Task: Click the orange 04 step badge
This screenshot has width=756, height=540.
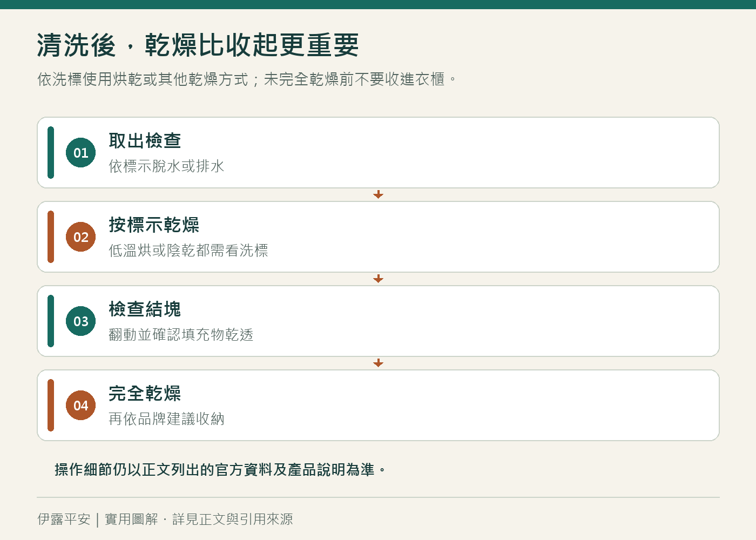Action: (81, 406)
